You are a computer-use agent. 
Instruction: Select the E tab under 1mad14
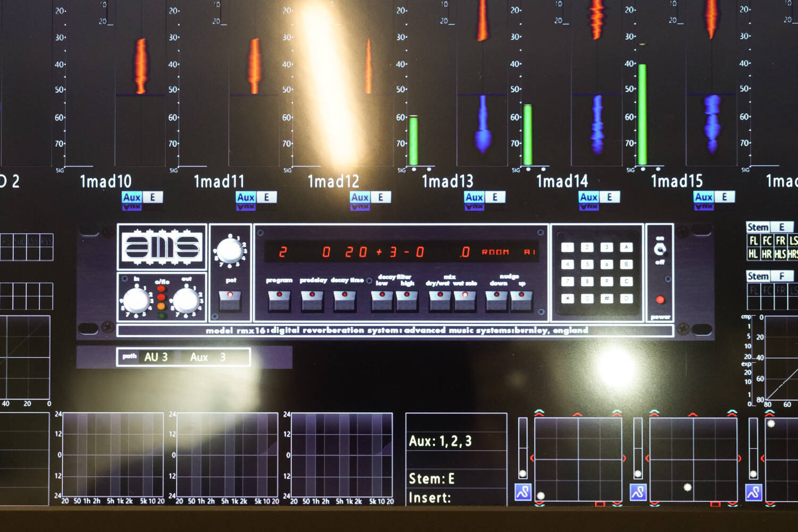(610, 197)
